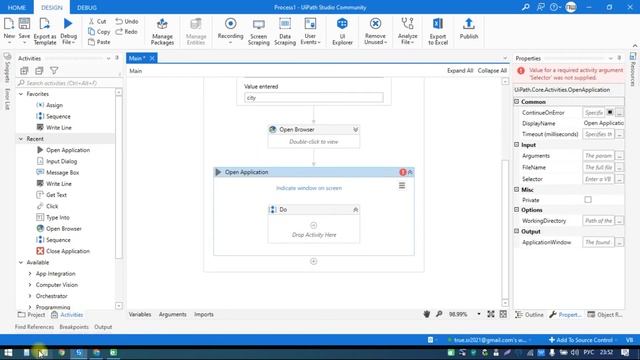Click Analyze File
640x360 pixels.
point(407,31)
